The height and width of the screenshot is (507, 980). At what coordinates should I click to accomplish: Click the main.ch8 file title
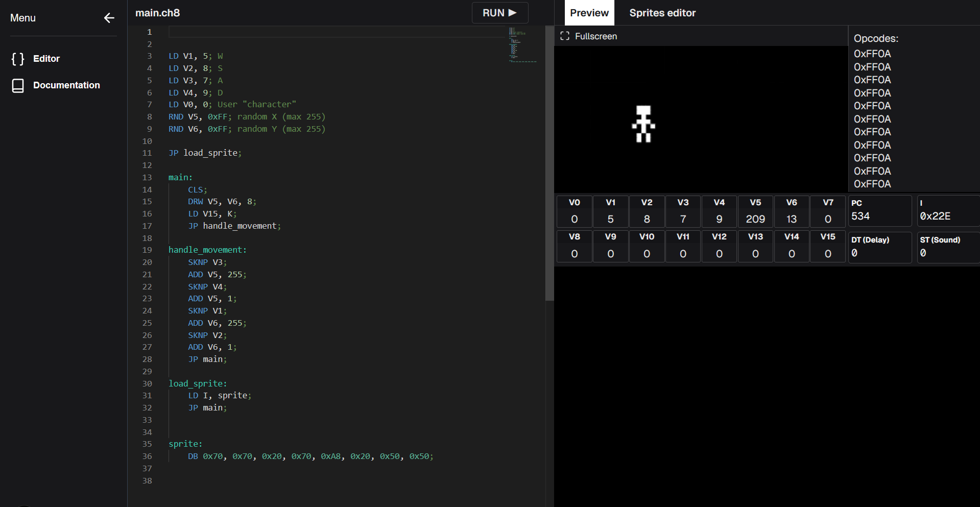pos(157,13)
